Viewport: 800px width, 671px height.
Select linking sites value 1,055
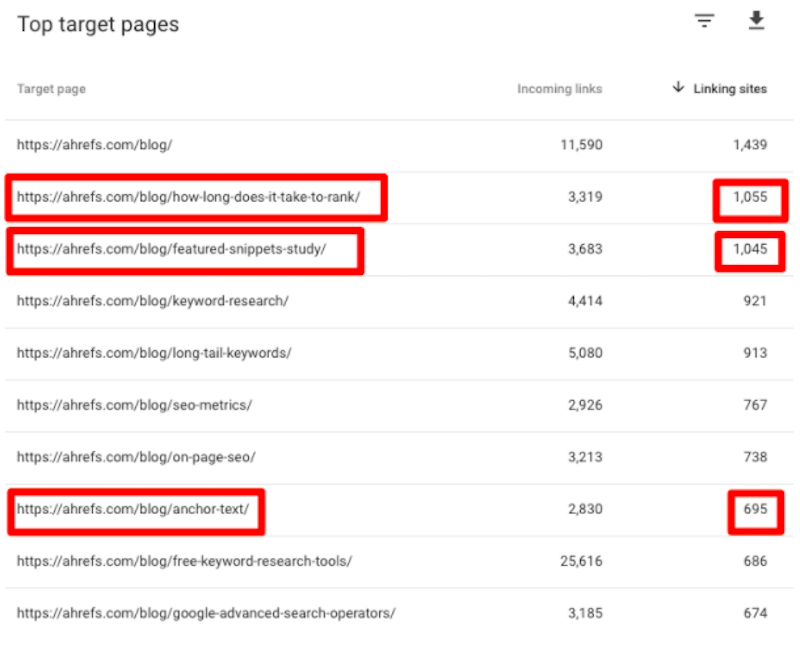[x=750, y=197]
